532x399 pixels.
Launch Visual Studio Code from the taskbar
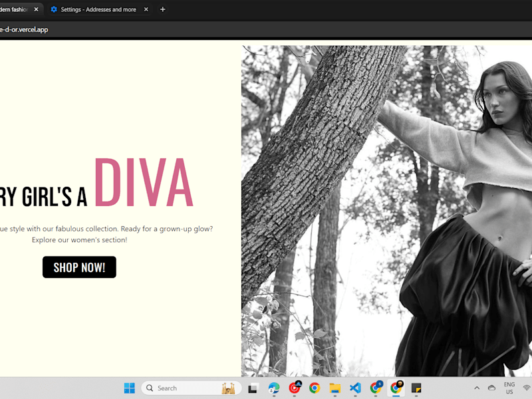click(x=355, y=388)
